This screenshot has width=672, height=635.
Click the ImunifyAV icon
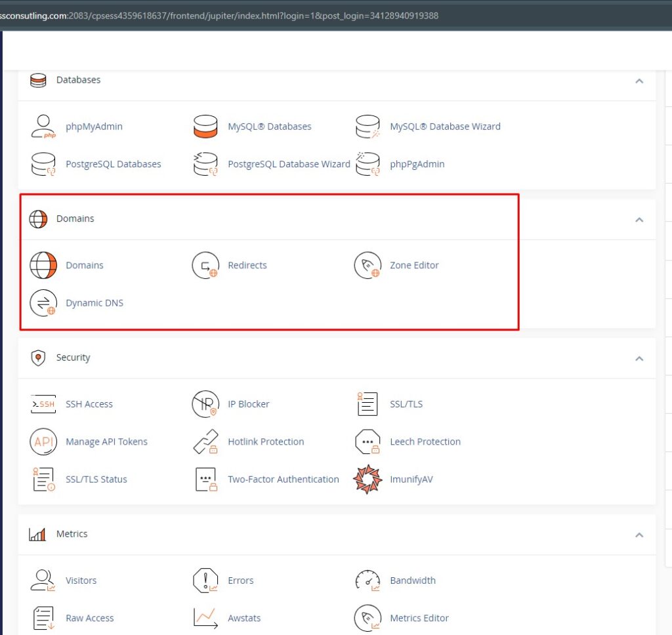coord(367,480)
